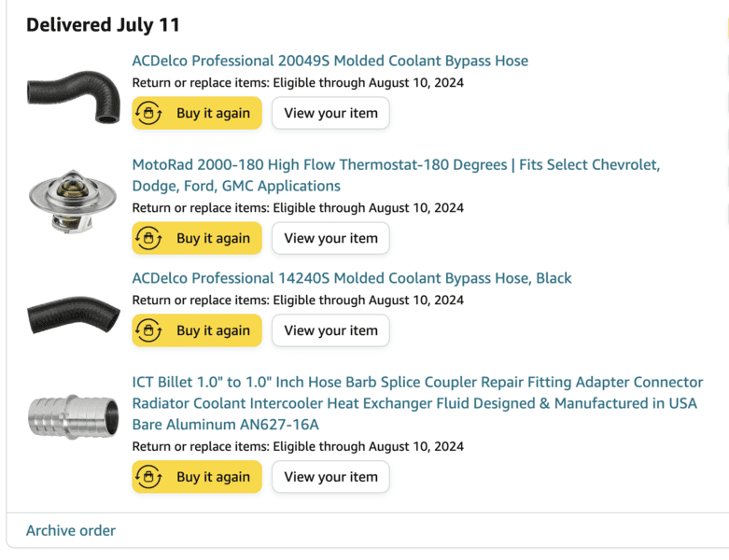The width and height of the screenshot is (729, 560).
Task: View your item for ACDelco 14240S hose
Action: click(330, 330)
